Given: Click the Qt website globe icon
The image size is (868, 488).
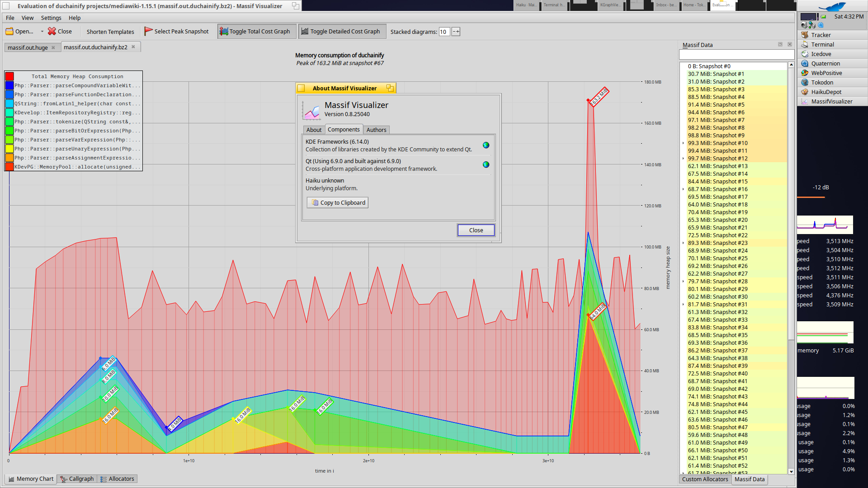Looking at the screenshot, I should [486, 165].
